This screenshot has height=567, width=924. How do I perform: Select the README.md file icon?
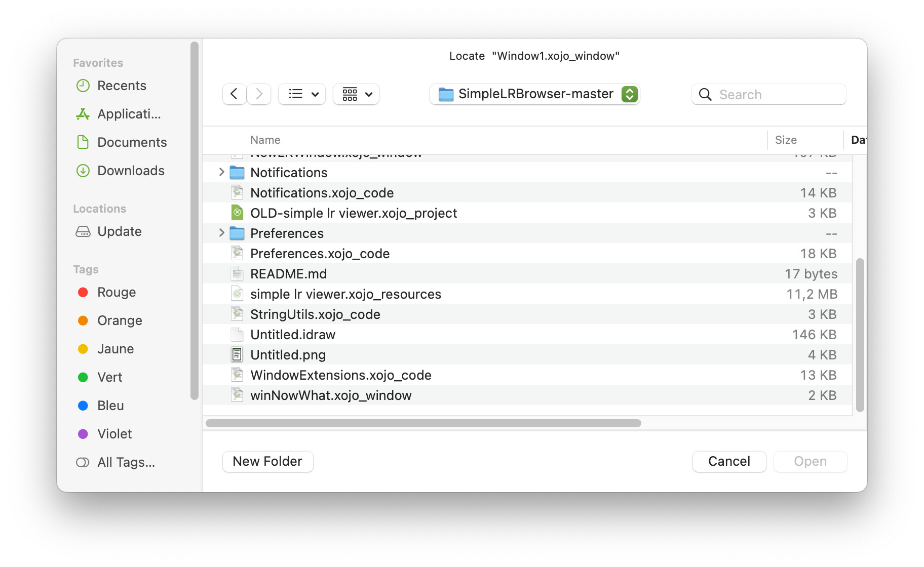point(237,274)
